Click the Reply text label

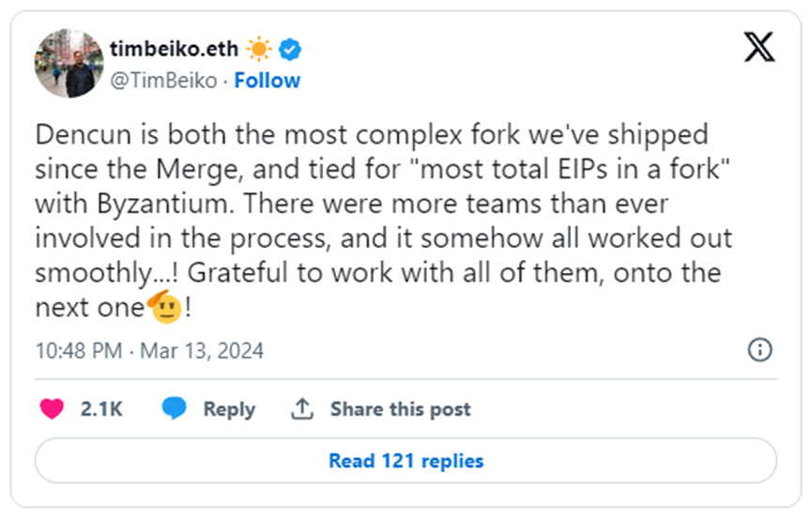(x=229, y=409)
